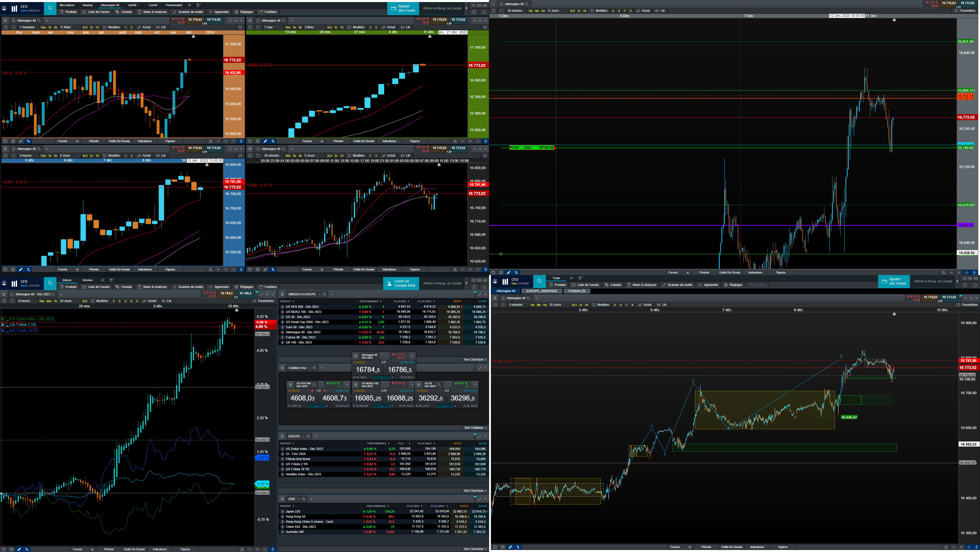Open Scanner de motifs in Demo 13201555 toolbar
This screenshot has height=552, width=980.
187,287
